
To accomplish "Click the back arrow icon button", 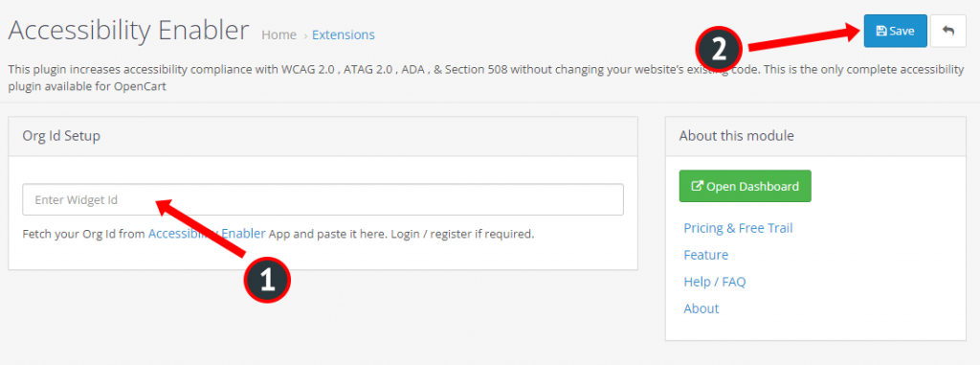I will pos(948,31).
